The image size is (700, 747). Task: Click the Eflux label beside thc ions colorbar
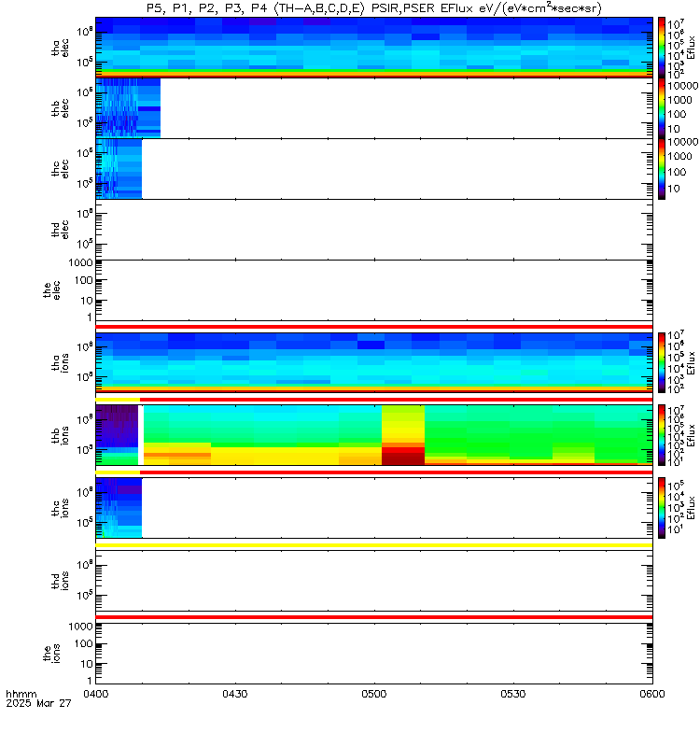coord(691,508)
